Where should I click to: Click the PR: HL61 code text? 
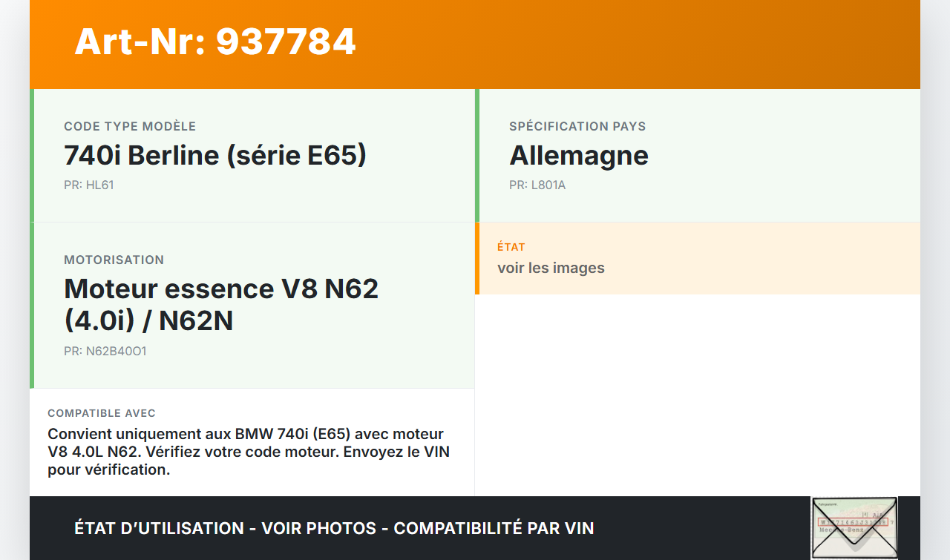coord(89,185)
